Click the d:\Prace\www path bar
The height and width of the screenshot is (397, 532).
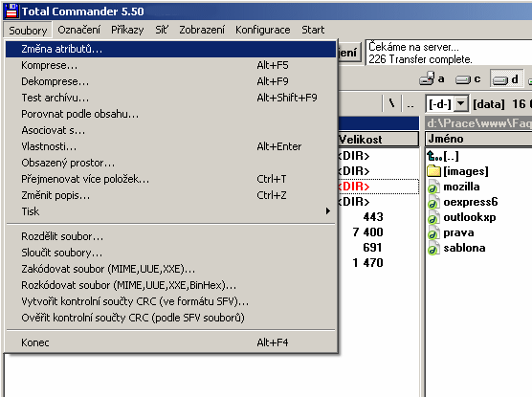click(x=478, y=122)
